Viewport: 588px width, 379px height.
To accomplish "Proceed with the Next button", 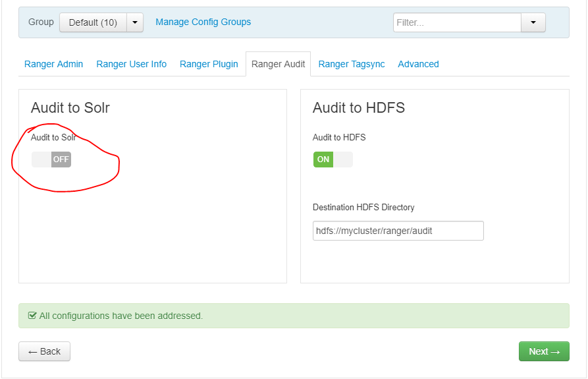I will tap(544, 351).
